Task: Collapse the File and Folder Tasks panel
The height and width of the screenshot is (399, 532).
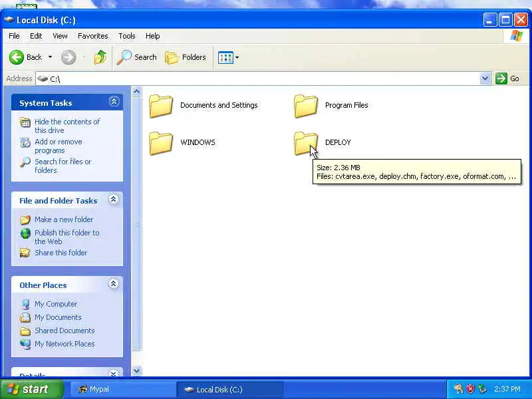Action: [113, 199]
